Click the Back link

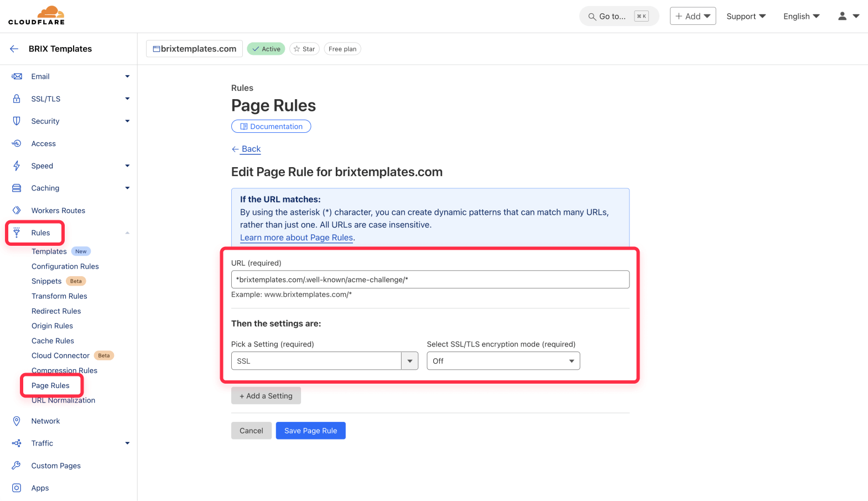251,149
